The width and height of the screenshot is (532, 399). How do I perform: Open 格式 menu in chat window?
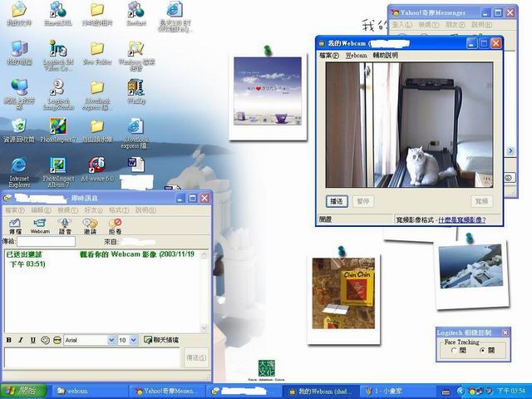(119, 210)
